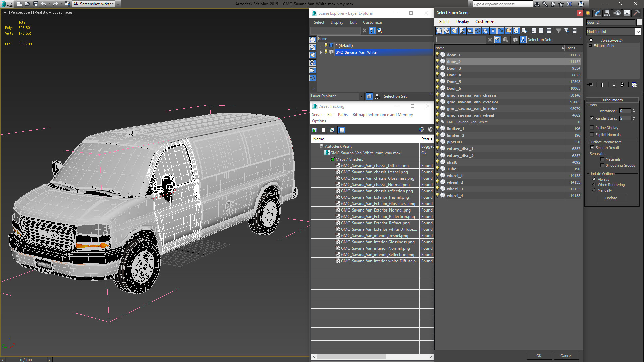Viewport: 644px width, 362px height.
Task: Click Realistic + Edged Faces shading label
Action: (x=54, y=12)
